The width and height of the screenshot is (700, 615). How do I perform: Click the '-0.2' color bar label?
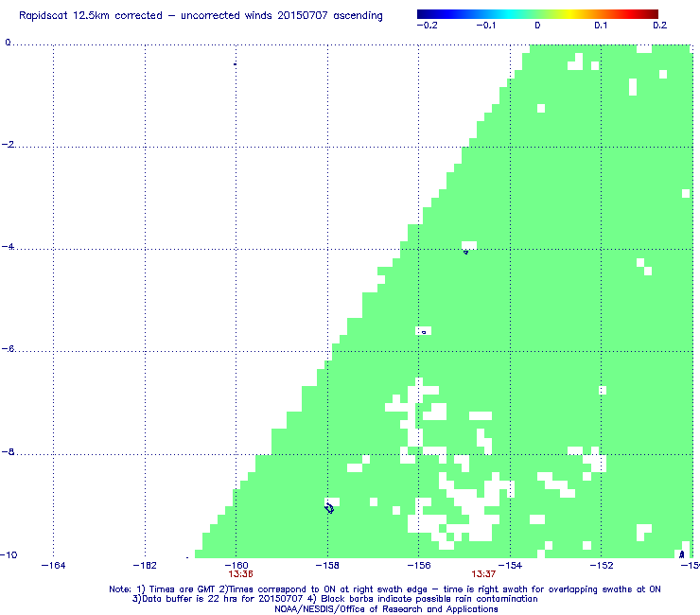tap(427, 26)
